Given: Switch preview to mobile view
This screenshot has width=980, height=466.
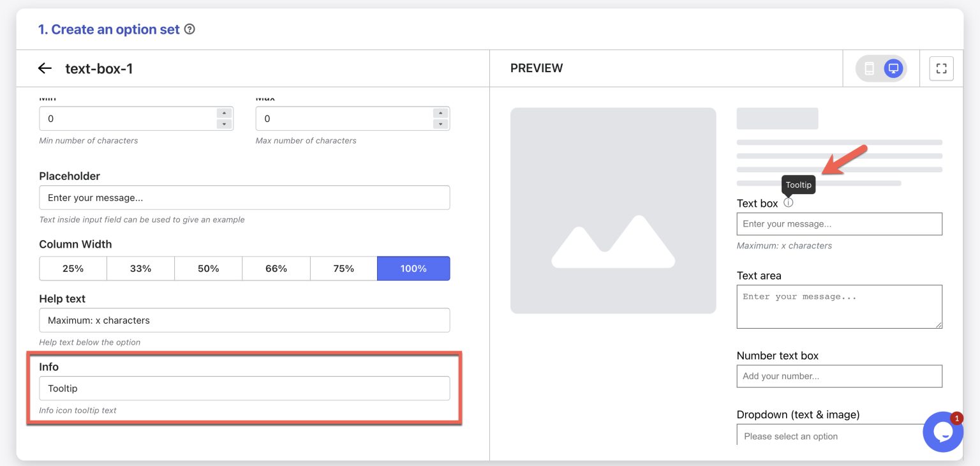Looking at the screenshot, I should click(869, 68).
